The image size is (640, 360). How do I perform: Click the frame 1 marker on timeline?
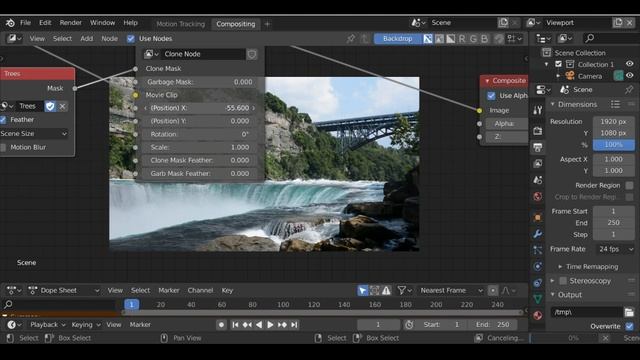point(131,304)
